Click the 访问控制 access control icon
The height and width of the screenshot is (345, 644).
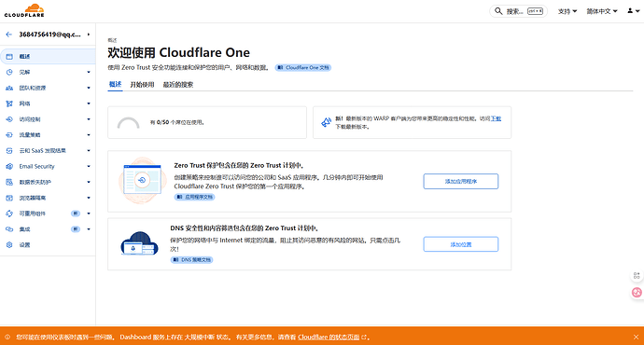coord(9,119)
